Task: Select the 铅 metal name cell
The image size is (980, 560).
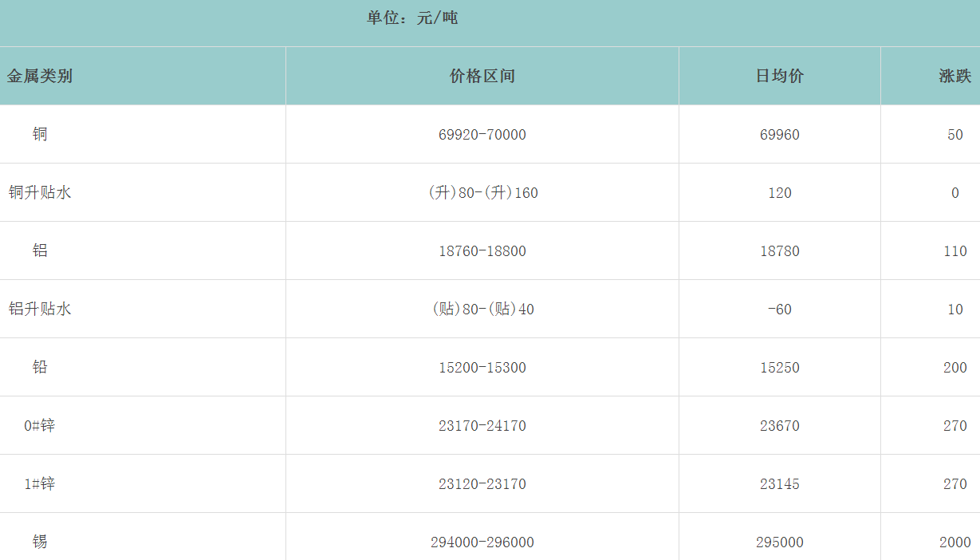Action: (40, 368)
